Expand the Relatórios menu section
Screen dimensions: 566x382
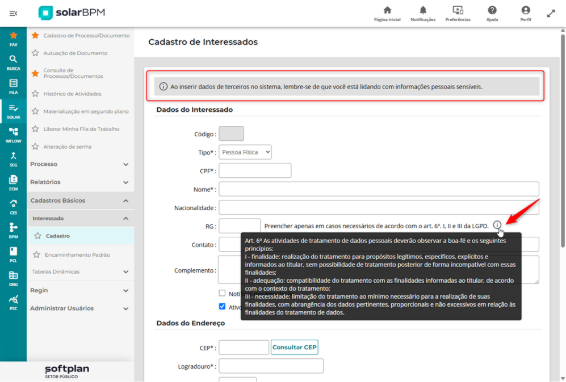tap(80, 182)
